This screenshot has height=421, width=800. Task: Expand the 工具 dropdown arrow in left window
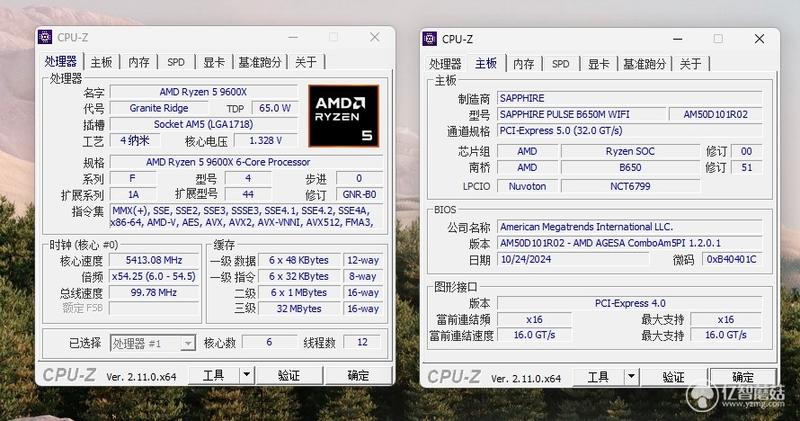coord(246,375)
